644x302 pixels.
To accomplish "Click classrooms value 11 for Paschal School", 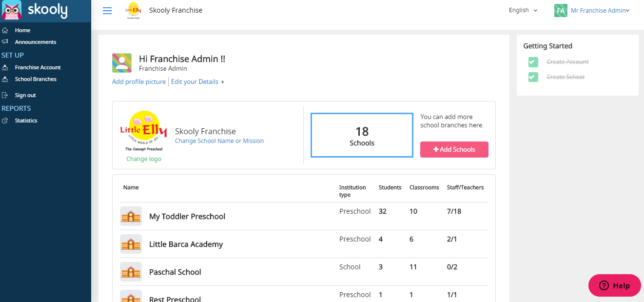I will click(413, 267).
